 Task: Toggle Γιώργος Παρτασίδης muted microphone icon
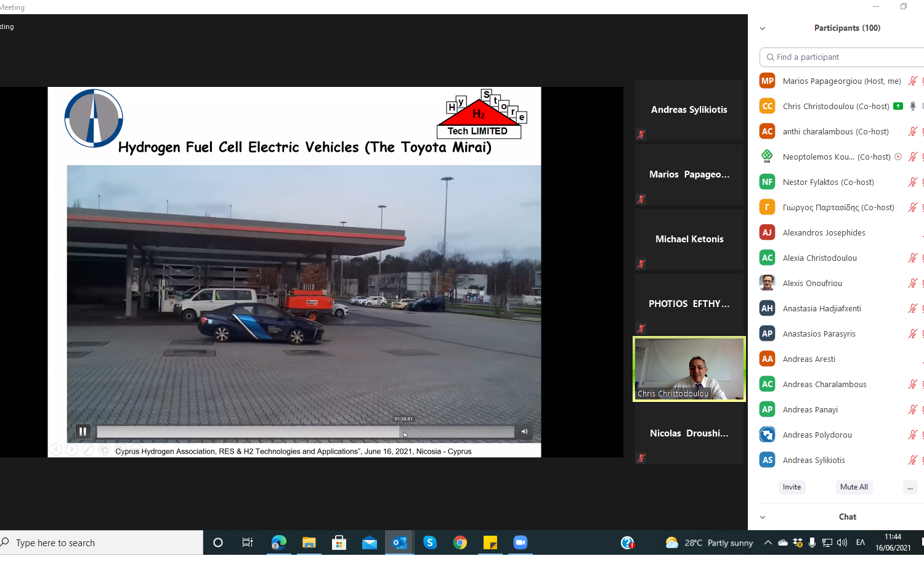(x=913, y=207)
